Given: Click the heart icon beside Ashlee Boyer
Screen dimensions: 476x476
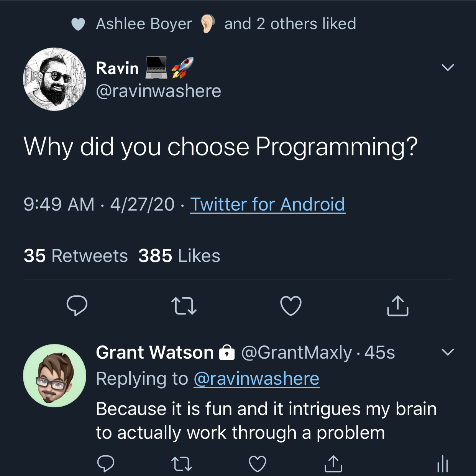Looking at the screenshot, I should (78, 24).
